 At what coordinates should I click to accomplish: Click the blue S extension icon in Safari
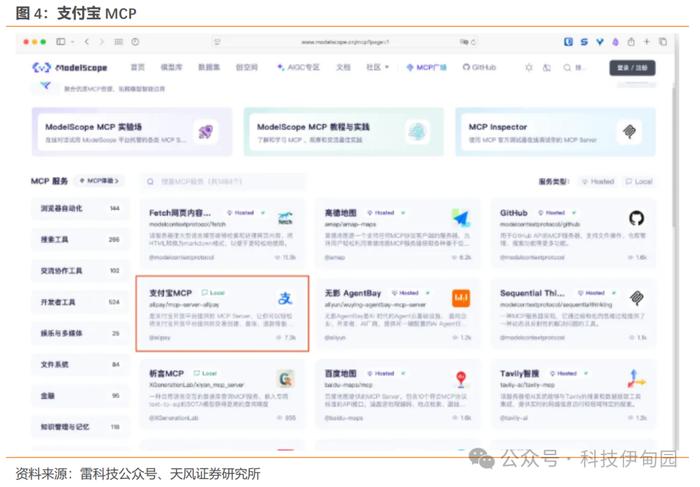584,42
